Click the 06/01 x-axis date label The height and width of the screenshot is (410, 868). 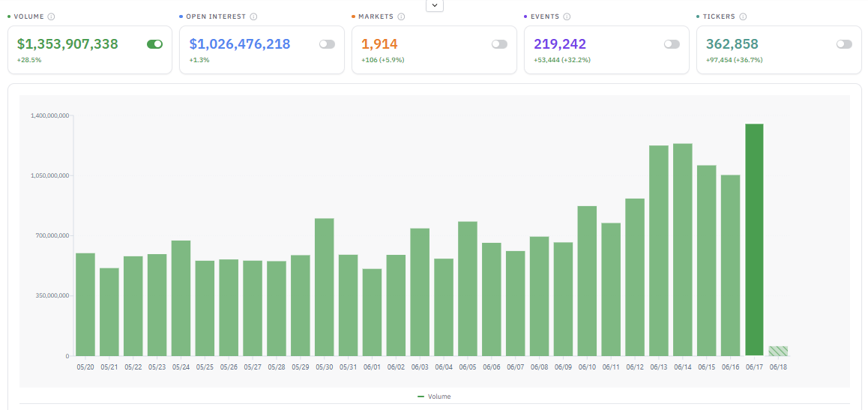(372, 367)
